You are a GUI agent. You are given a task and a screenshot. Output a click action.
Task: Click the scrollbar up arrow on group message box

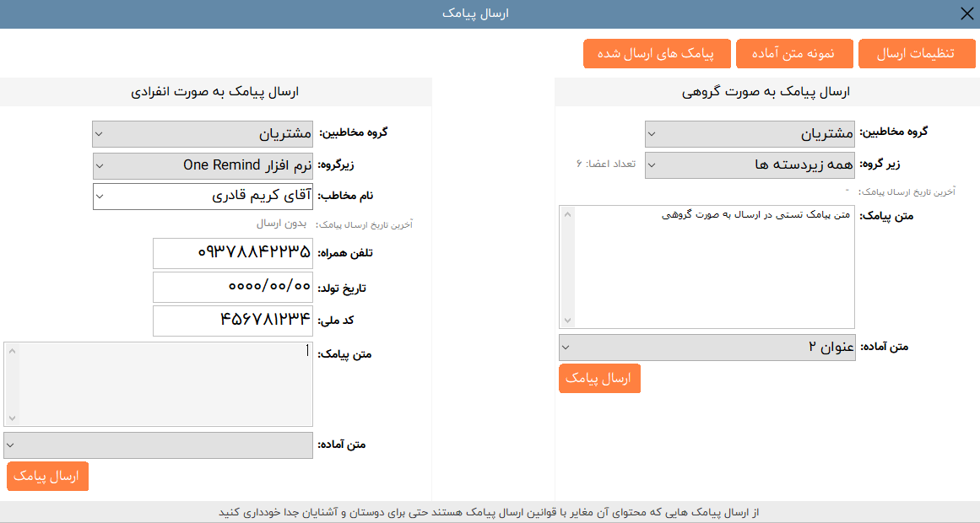pos(566,213)
